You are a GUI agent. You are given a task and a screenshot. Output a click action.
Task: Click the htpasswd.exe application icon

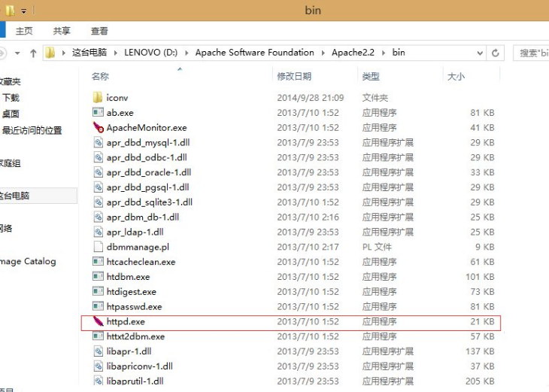98,307
